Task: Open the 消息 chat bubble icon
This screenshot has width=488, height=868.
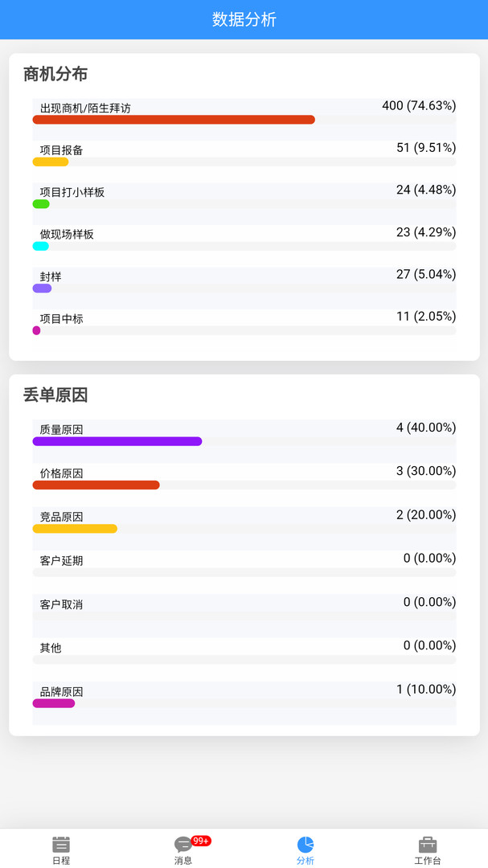Action: 183,844
